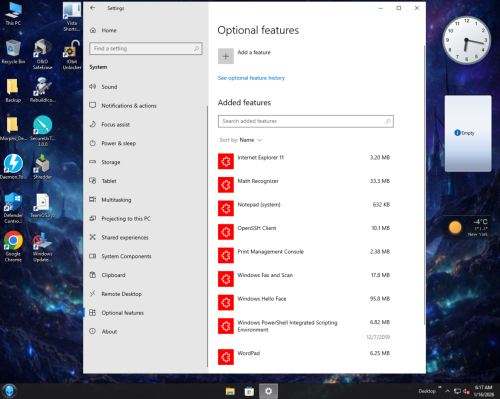Select the Shredder desktop icon

(43, 167)
